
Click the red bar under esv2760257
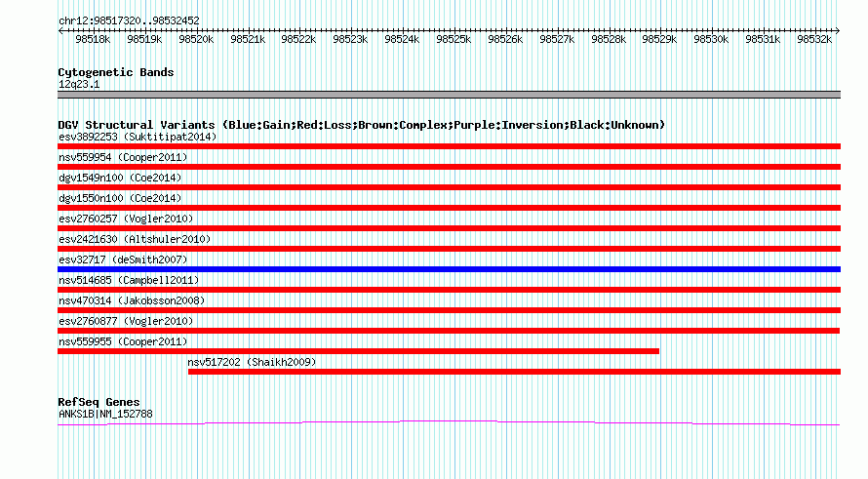coord(449,228)
